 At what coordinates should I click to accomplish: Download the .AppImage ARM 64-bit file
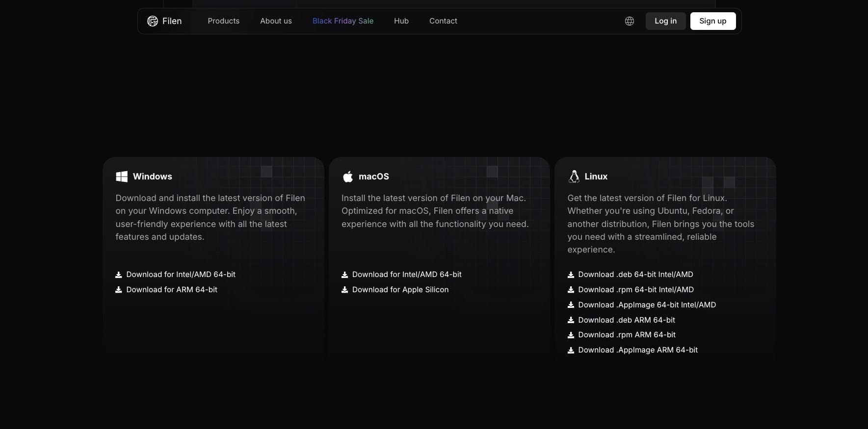[x=637, y=350]
